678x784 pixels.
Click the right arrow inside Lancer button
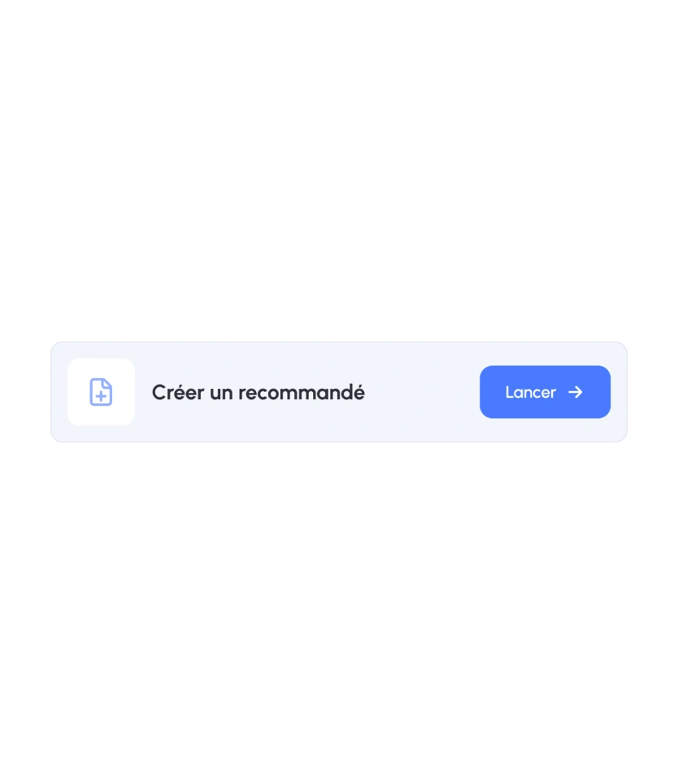point(576,392)
